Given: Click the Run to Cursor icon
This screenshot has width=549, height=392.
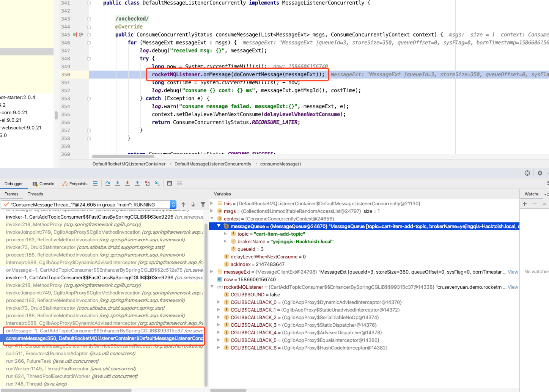Looking at the screenshot, I should 157,183.
